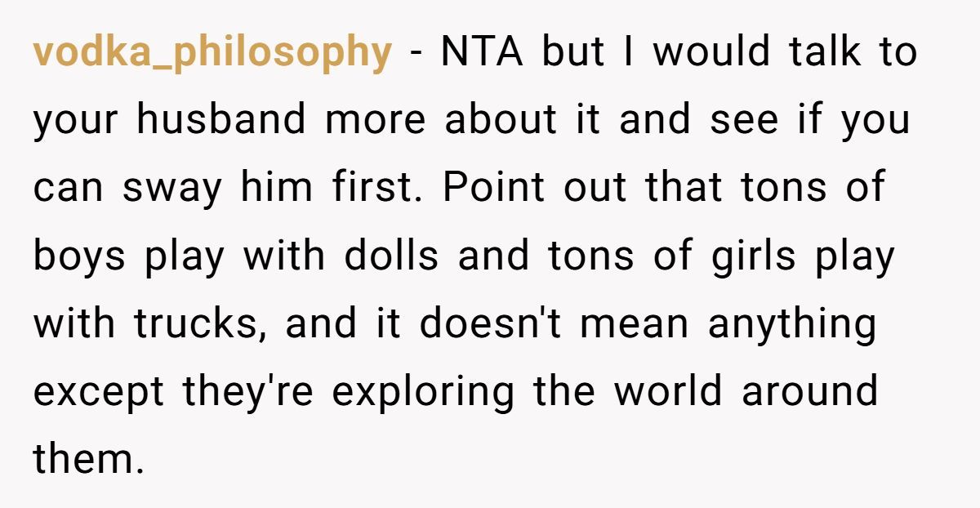980x508 pixels.
Task: Click the word "mean" in the comment
Action: coord(634,324)
